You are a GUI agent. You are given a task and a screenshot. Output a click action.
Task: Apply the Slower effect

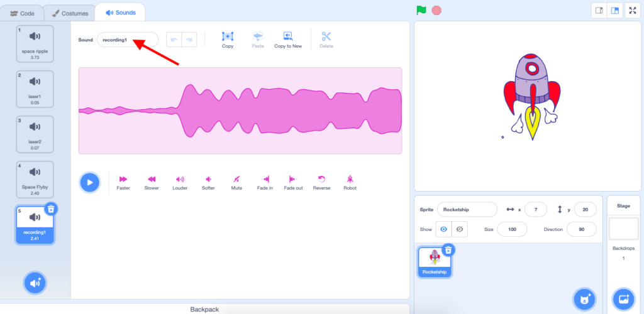pyautogui.click(x=152, y=183)
